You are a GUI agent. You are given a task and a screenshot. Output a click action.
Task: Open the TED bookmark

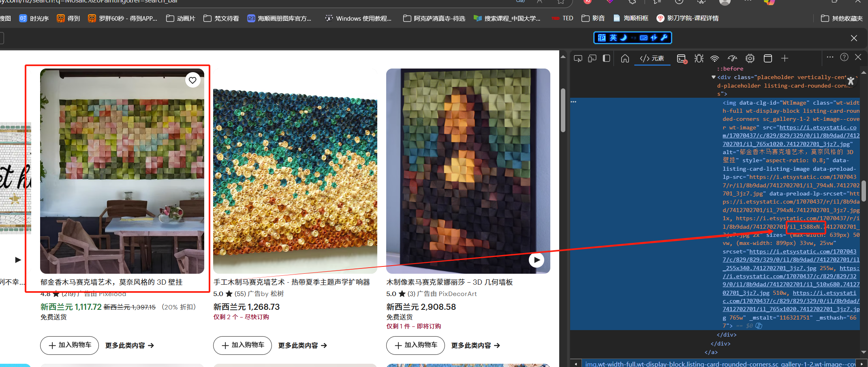click(x=562, y=18)
